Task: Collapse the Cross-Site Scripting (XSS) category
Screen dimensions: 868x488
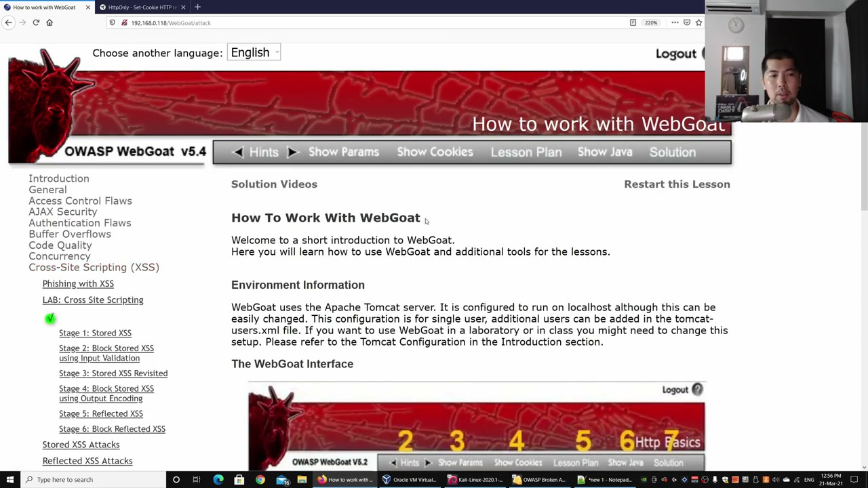Action: (94, 267)
